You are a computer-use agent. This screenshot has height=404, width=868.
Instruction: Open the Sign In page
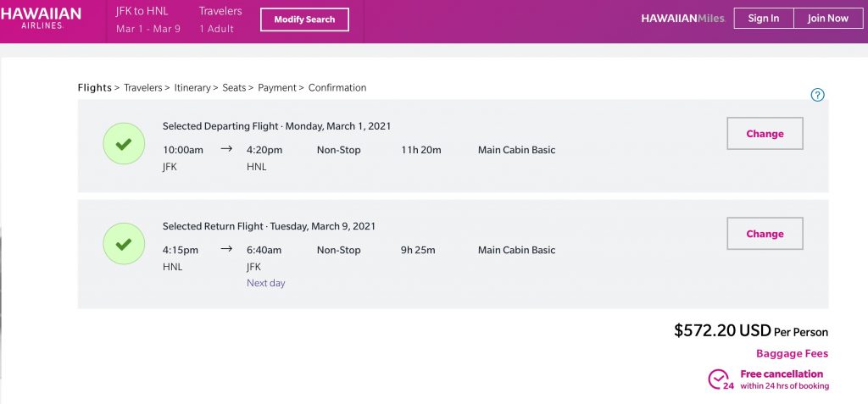coord(763,19)
